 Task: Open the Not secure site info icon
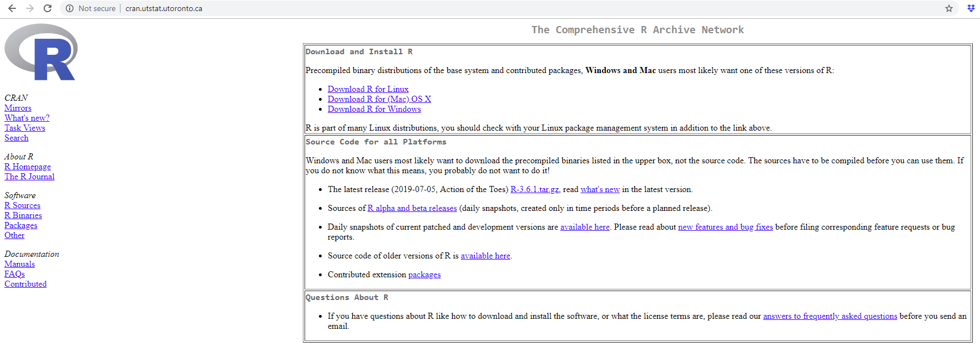[70, 8]
